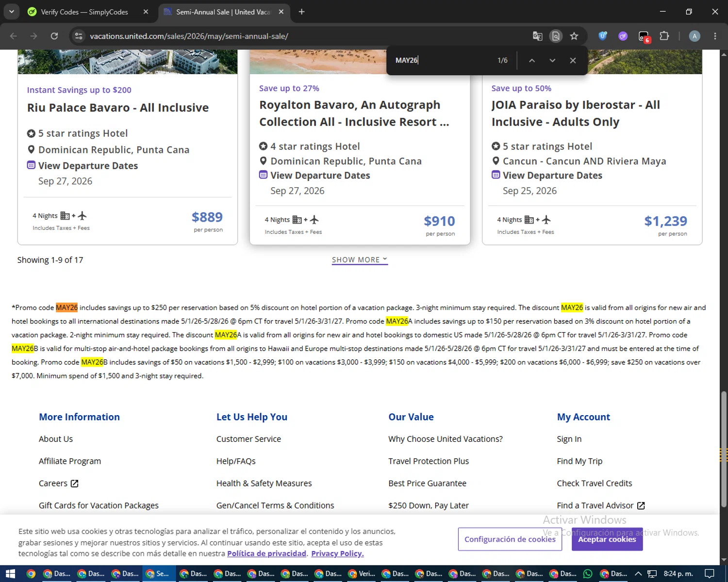The image size is (728, 582).
Task: Click in the find bar search field
Action: point(441,60)
